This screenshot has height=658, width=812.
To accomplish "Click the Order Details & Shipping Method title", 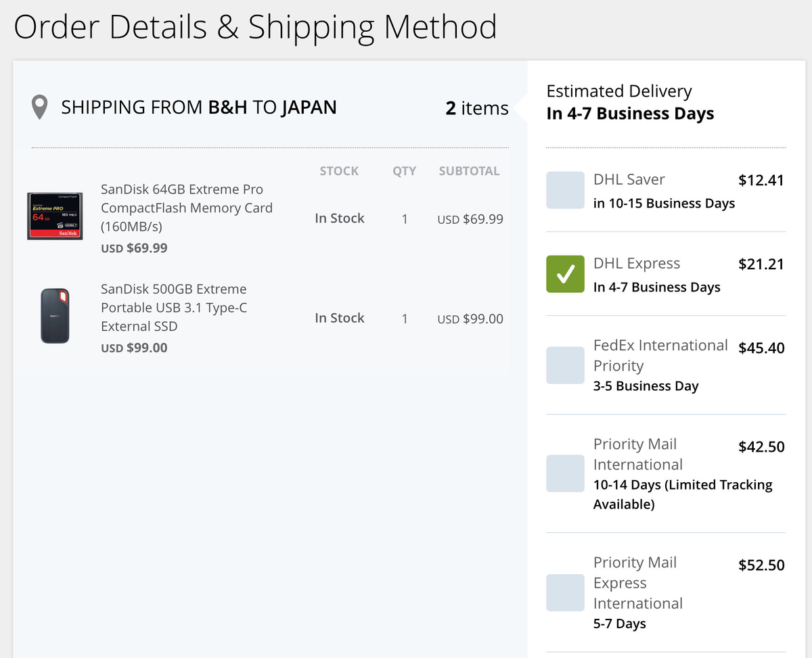I will point(255,27).
